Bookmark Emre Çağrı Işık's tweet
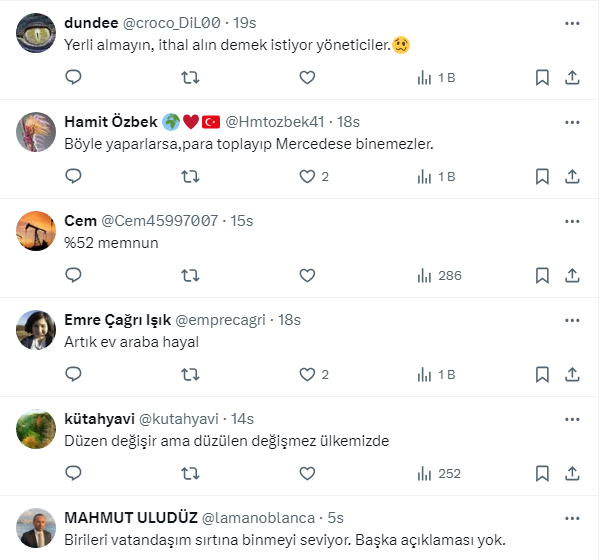The image size is (600, 560). 541,374
